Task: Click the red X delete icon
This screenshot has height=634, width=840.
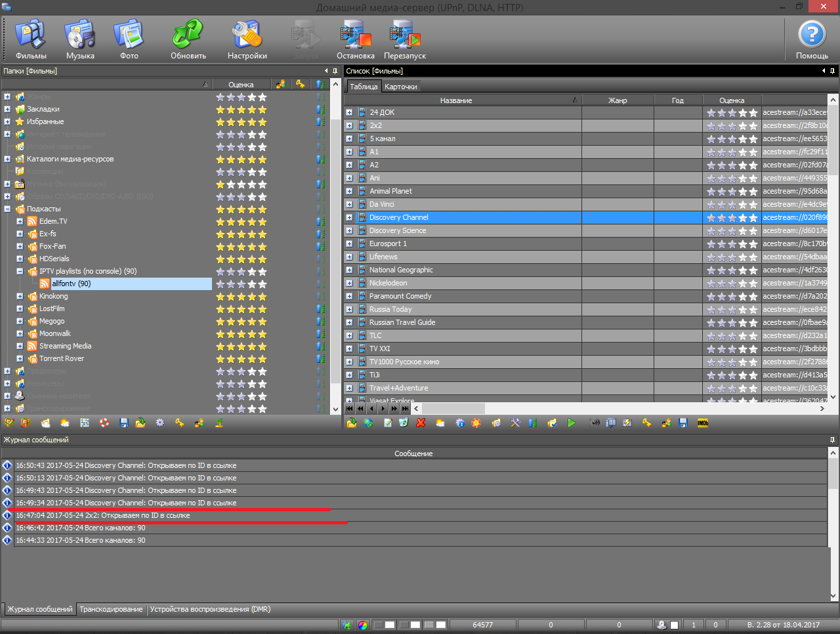Action: pyautogui.click(x=421, y=423)
